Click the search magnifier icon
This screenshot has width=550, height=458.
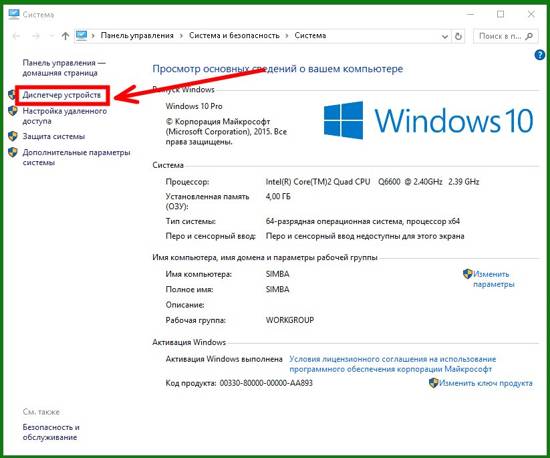tap(529, 36)
